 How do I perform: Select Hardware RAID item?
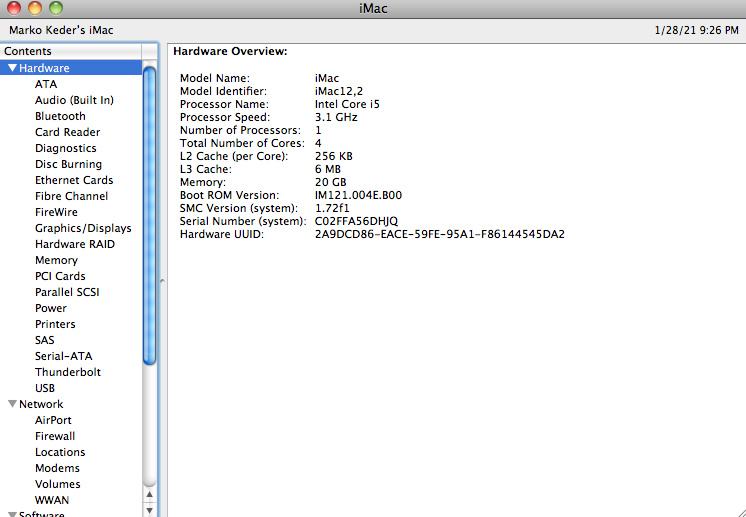coord(75,244)
